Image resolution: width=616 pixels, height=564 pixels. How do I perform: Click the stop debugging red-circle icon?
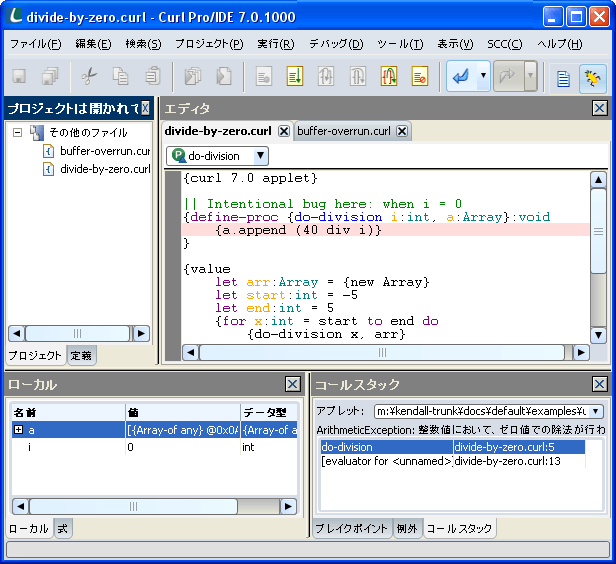(420, 76)
